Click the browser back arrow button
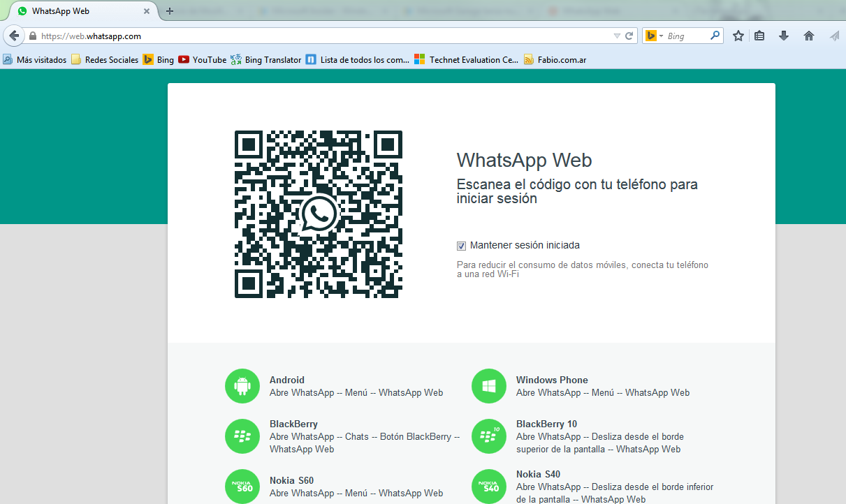Screen dimensions: 846x504 [x=14, y=36]
